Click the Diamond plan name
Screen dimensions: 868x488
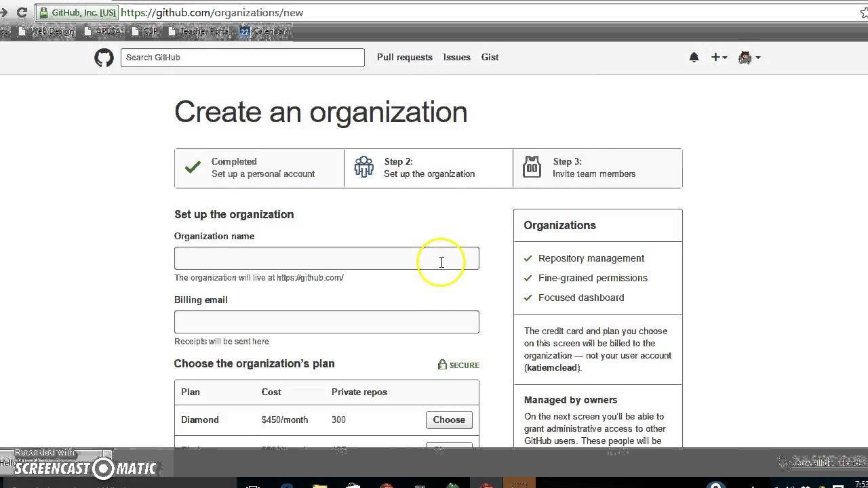coord(200,420)
